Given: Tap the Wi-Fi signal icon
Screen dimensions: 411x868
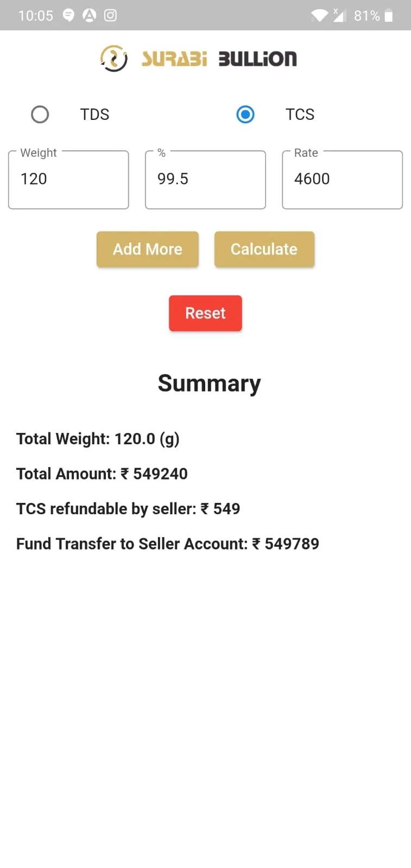Looking at the screenshot, I should (x=319, y=16).
